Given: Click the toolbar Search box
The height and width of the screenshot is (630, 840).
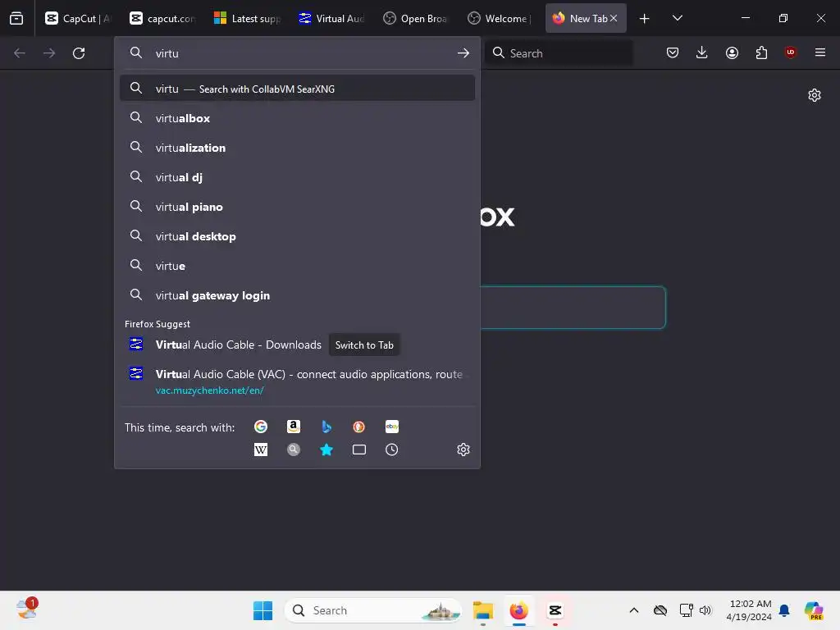Looking at the screenshot, I should pyautogui.click(x=559, y=53).
